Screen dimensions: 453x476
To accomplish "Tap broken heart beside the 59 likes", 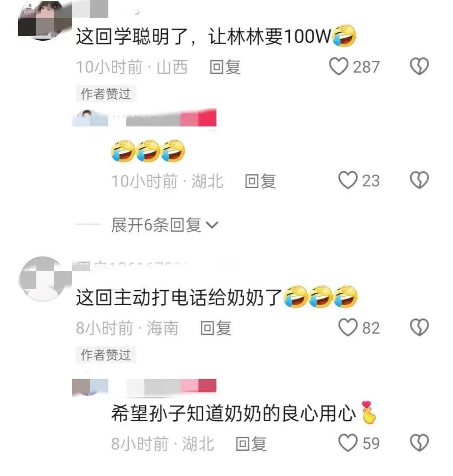I will point(419,443).
